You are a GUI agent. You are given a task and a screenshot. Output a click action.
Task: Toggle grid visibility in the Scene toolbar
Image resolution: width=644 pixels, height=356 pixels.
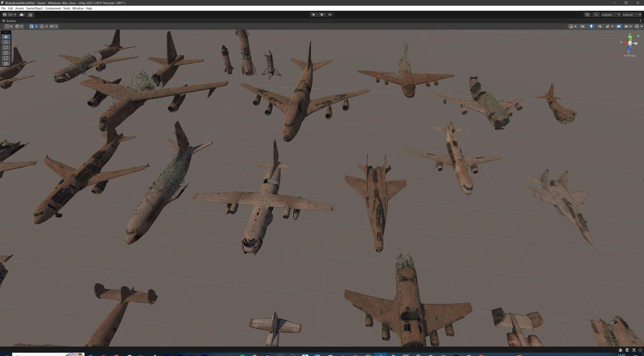[x=31, y=26]
